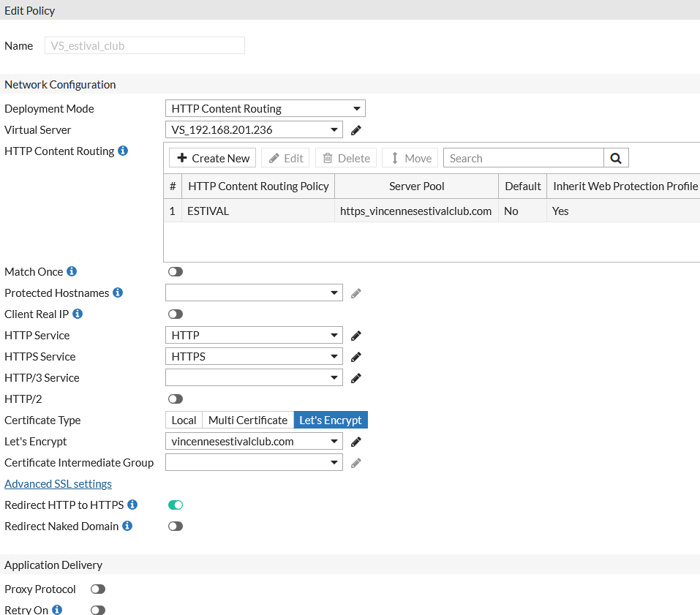Open Let's Encrypt certificate dropdown
This screenshot has height=615, width=700.
(254, 442)
